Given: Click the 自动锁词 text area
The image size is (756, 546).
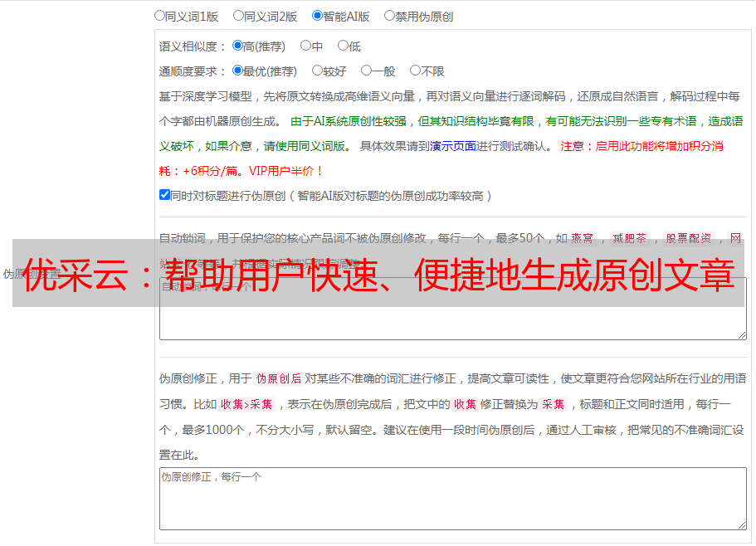Looking at the screenshot, I should pos(453,309).
